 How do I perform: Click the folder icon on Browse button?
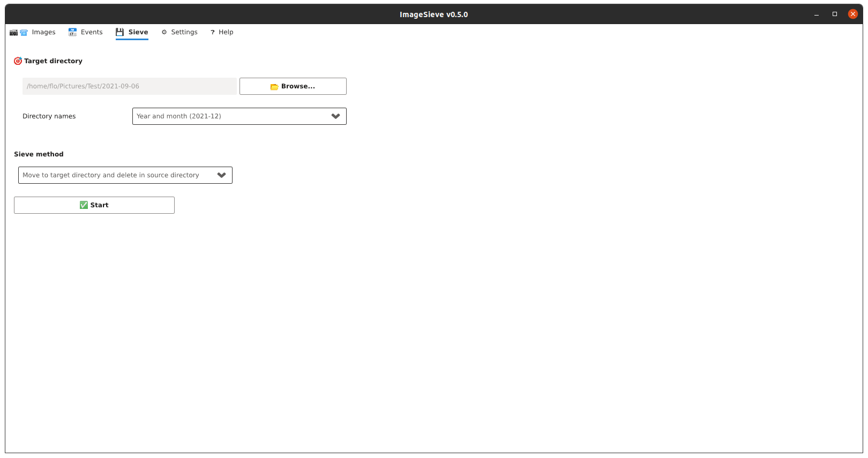pos(274,86)
